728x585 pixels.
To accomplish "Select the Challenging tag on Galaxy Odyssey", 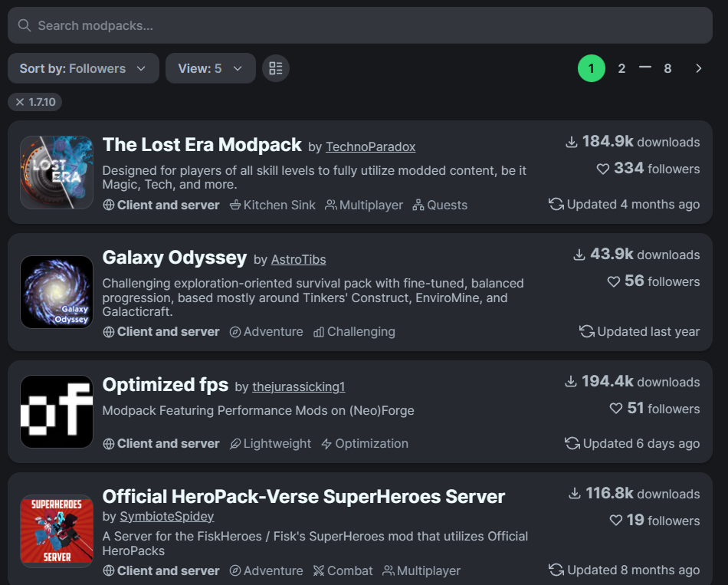I will click(354, 332).
